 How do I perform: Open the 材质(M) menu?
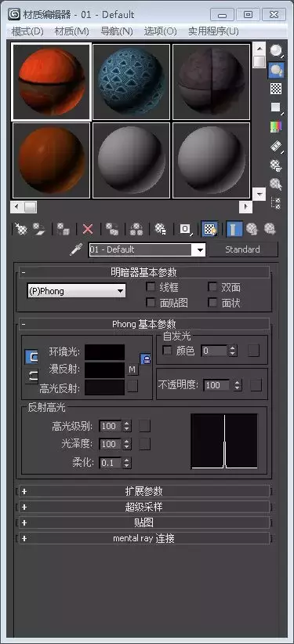[x=72, y=31]
